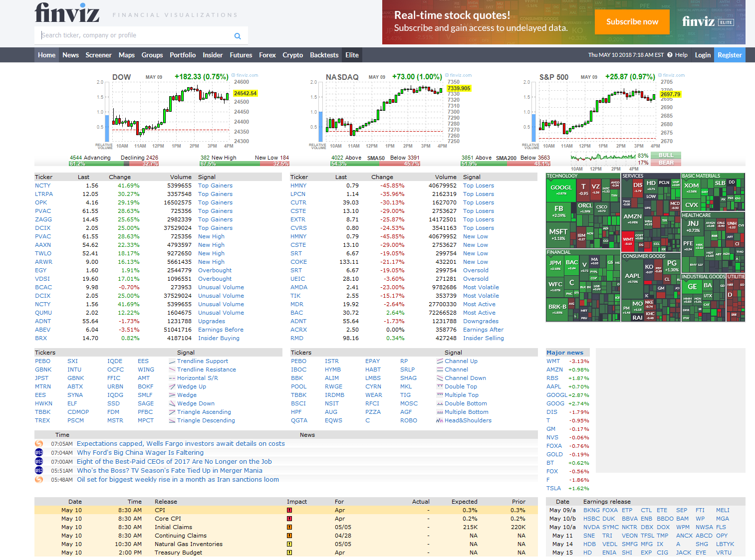Open Oil weekly rise Iran headline
755x560 pixels.
point(178,480)
